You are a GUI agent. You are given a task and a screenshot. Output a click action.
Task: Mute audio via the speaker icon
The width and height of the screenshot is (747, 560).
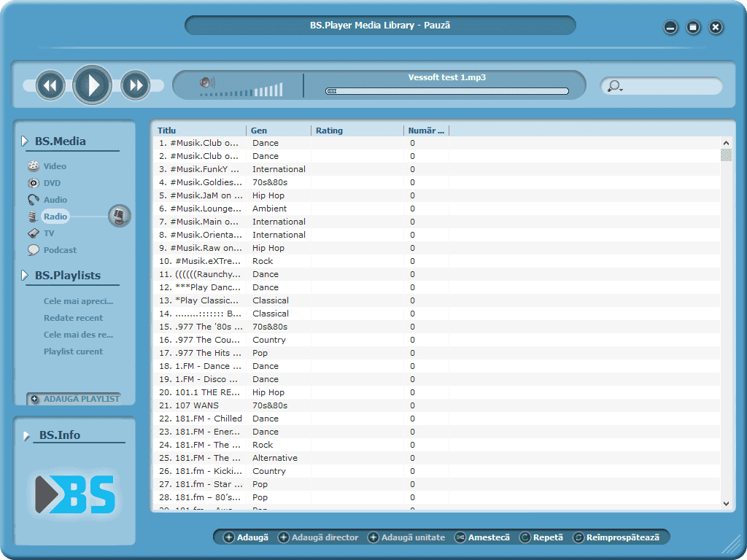click(207, 83)
